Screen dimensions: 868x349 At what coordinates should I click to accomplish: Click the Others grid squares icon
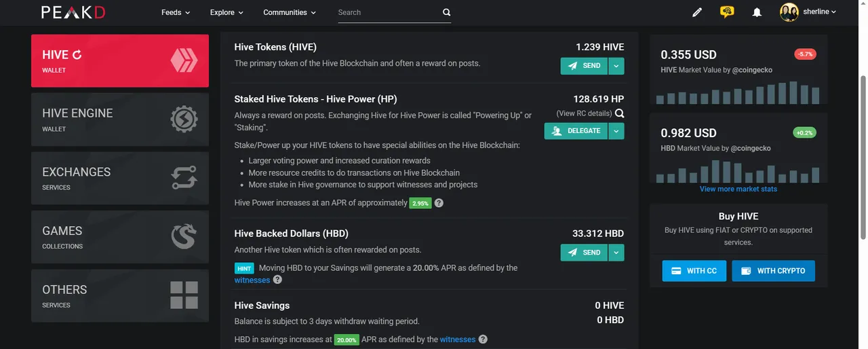tap(184, 295)
